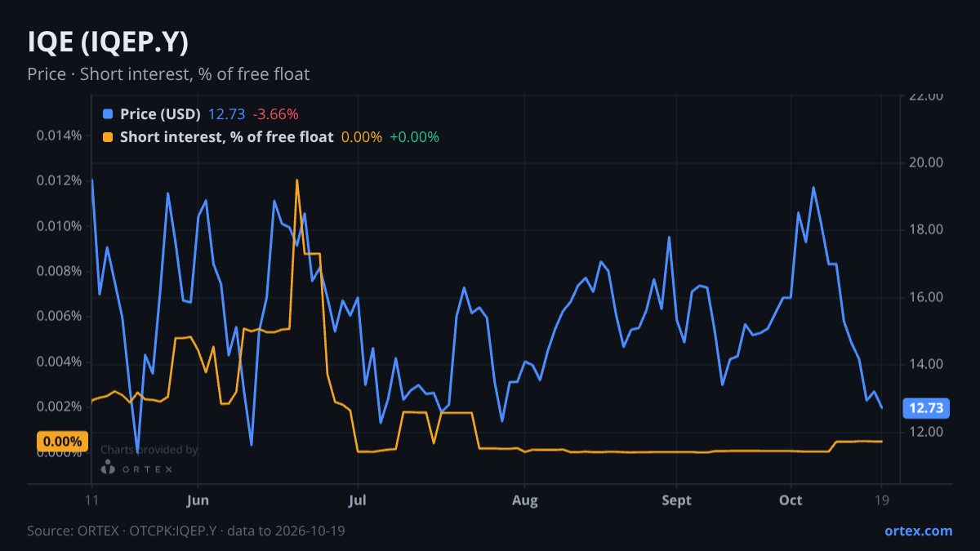Click the Aug label on the date axis
The height and width of the screenshot is (551, 980).
pos(525,500)
